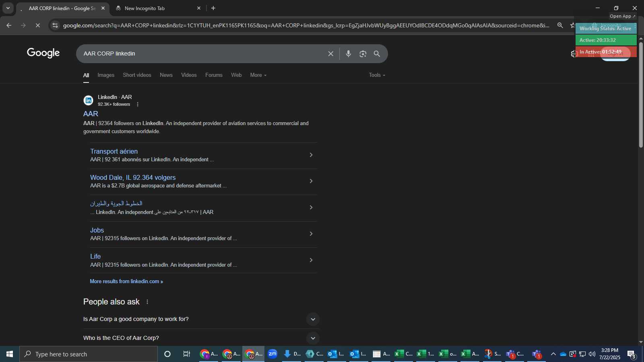Open the download-arrow app labeled D... in the taskbar
This screenshot has width=644, height=362.
tap(292, 354)
